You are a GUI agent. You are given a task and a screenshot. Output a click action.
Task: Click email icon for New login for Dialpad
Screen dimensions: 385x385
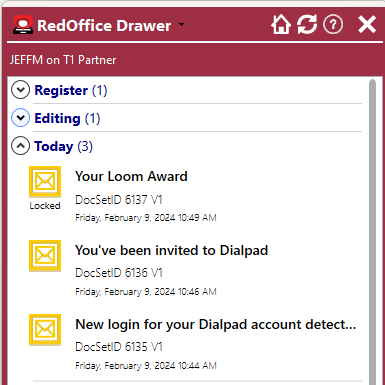pyautogui.click(x=45, y=330)
